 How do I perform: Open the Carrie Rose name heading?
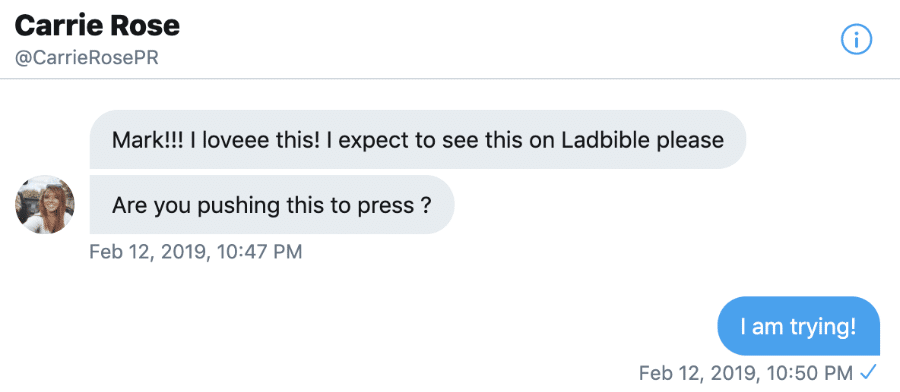[97, 26]
